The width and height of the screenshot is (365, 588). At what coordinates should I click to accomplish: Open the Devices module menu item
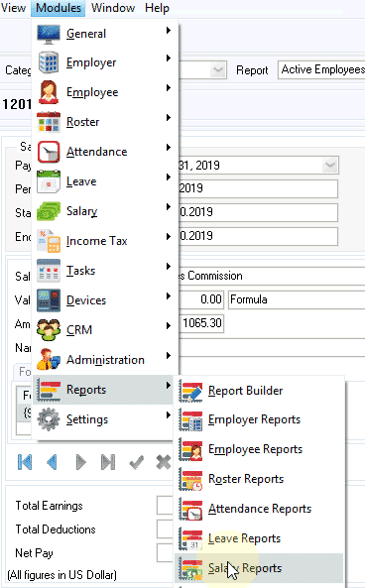click(x=103, y=300)
